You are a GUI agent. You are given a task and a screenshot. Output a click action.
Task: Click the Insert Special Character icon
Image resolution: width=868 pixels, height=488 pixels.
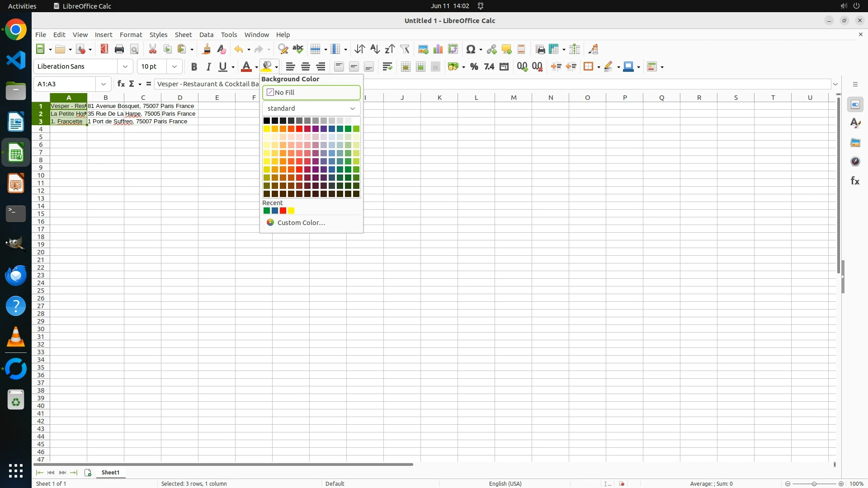tap(471, 49)
